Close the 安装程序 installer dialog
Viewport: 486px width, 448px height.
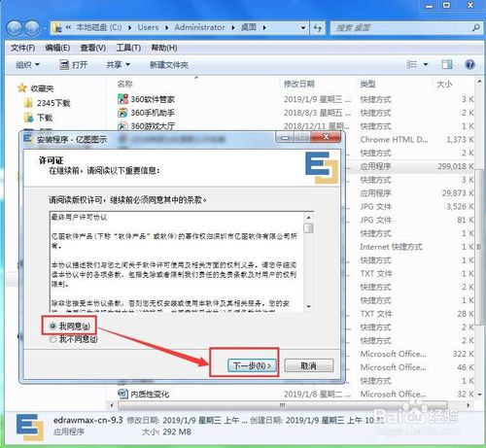[326, 137]
